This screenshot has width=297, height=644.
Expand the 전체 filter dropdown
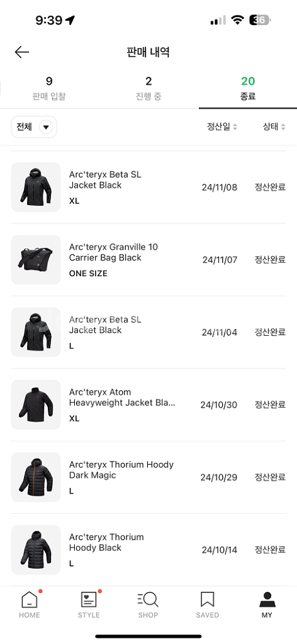[34, 127]
